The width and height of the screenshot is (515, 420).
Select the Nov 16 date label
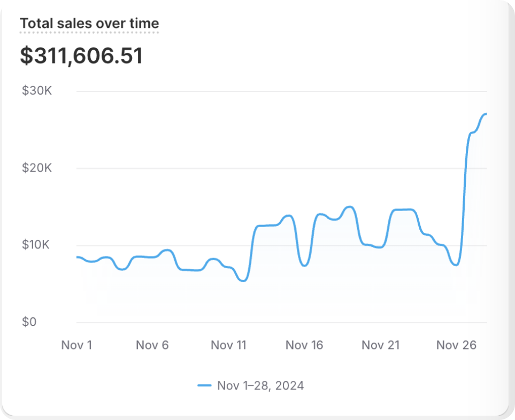coord(304,345)
